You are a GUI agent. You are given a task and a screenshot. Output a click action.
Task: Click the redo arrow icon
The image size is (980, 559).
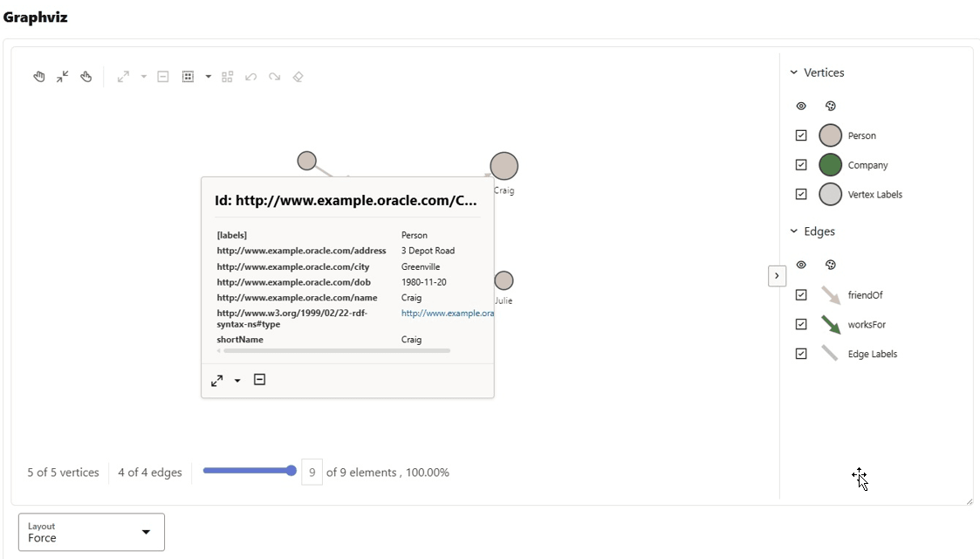pyautogui.click(x=274, y=77)
